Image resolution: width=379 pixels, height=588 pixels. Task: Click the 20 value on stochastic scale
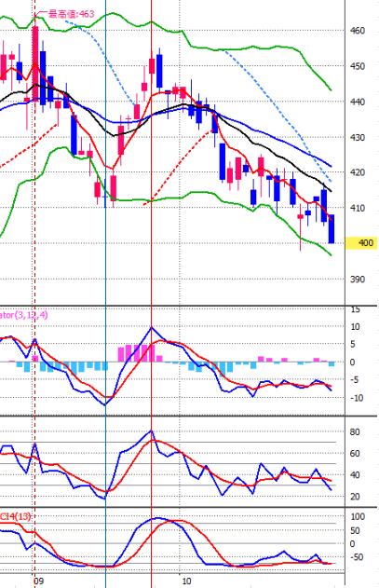click(x=355, y=497)
